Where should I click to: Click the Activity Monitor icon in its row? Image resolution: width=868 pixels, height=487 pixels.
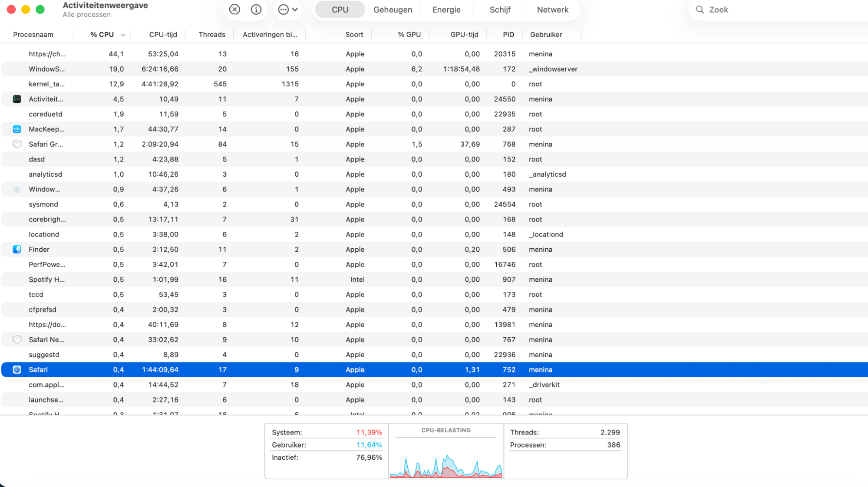click(x=17, y=99)
